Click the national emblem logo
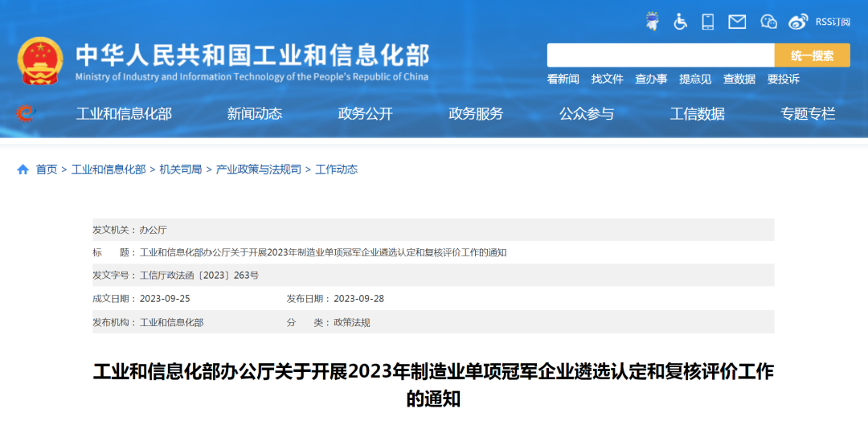This screenshot has width=868, height=429. 40,61
